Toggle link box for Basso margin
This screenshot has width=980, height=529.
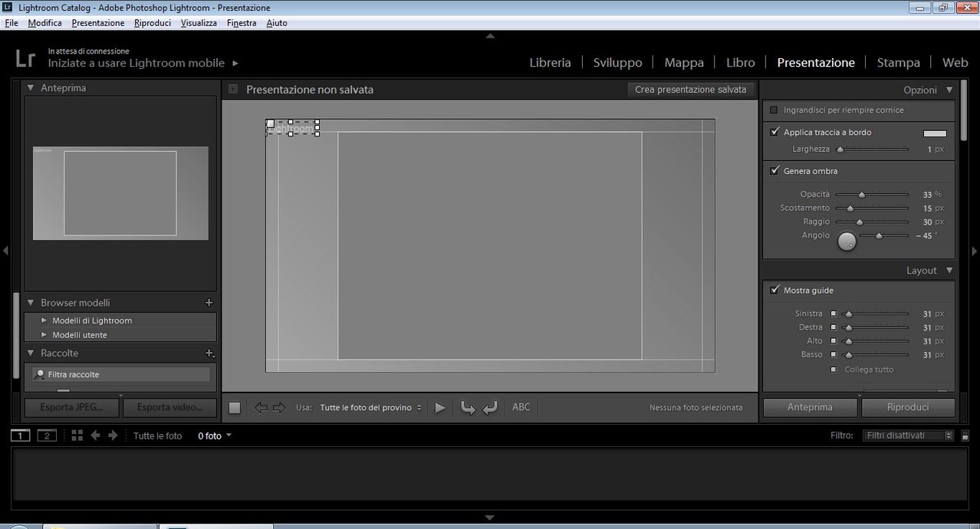(834, 355)
